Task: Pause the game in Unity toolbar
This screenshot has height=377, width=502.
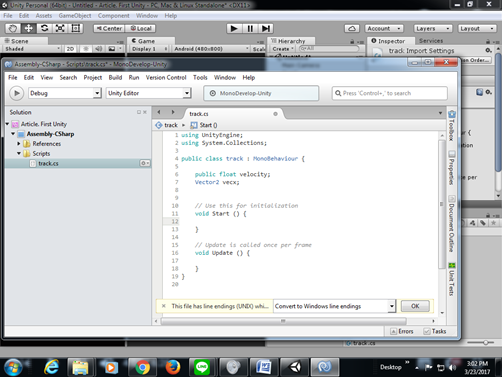Action: pyautogui.click(x=250, y=29)
